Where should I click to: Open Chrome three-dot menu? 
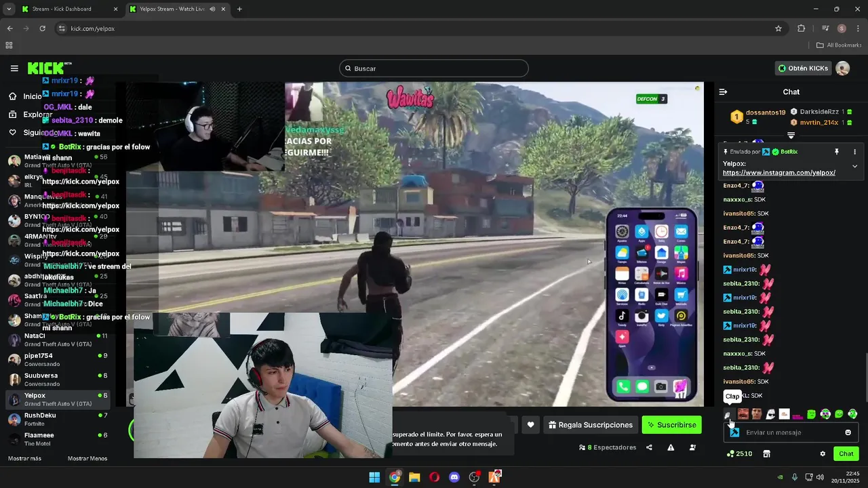tap(857, 28)
